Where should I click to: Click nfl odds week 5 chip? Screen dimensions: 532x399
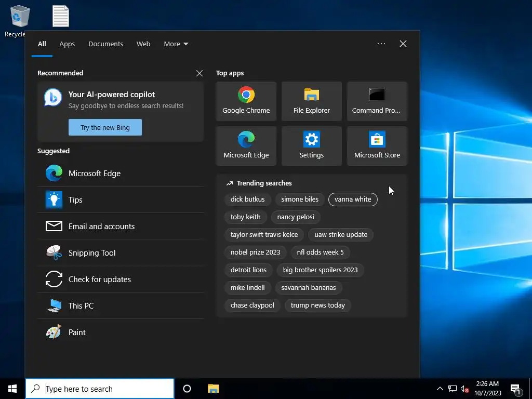coord(320,252)
